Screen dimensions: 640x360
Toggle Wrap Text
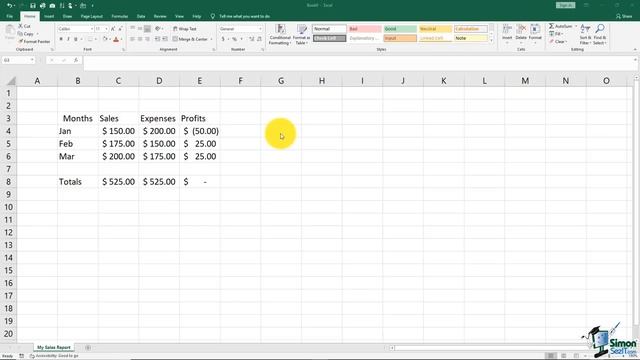point(184,29)
